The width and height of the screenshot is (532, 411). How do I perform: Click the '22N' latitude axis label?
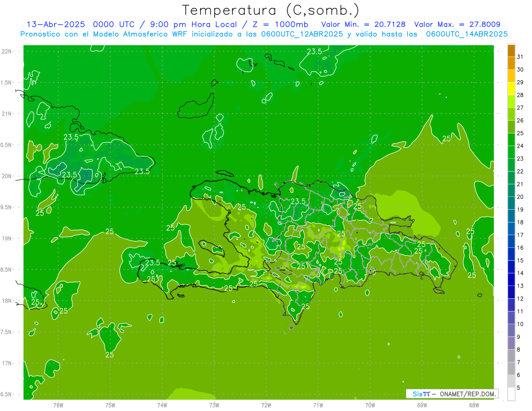pos(7,51)
